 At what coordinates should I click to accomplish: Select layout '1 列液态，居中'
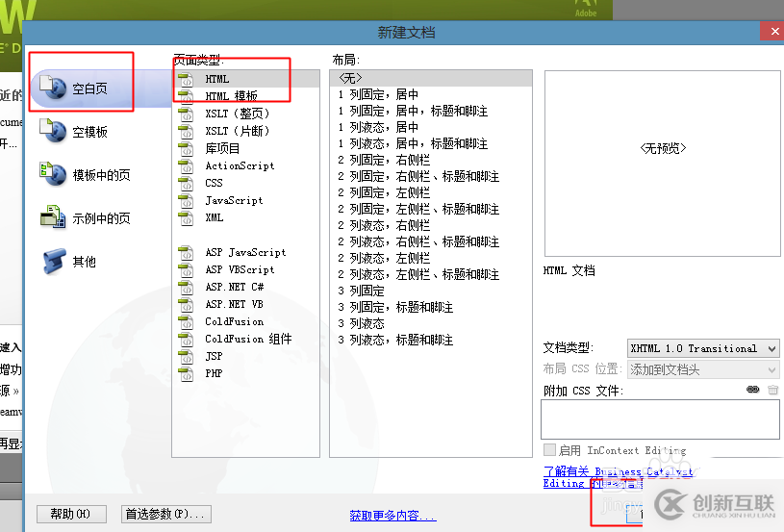(x=431, y=127)
